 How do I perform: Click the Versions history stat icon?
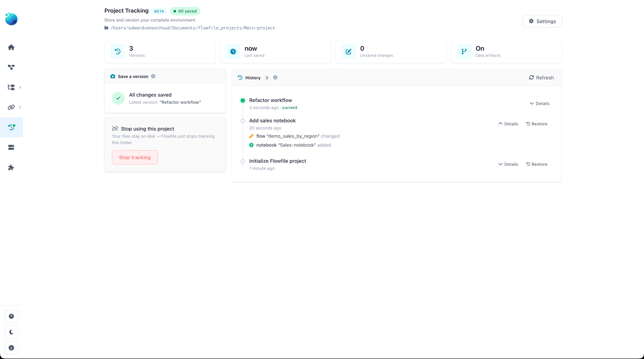[x=117, y=51]
